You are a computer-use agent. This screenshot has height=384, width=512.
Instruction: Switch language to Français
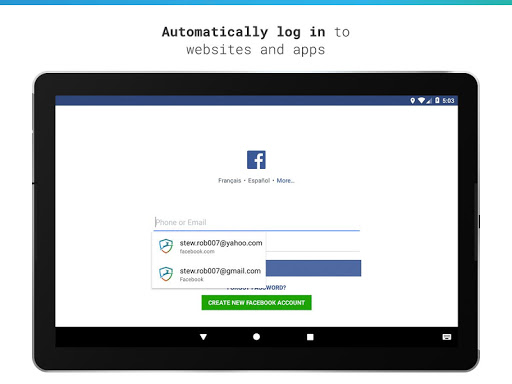[x=229, y=180]
